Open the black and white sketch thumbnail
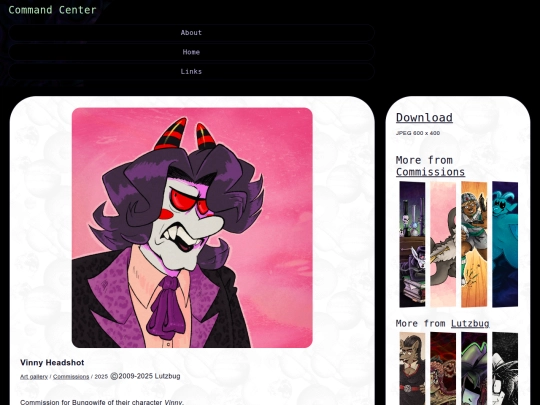 (x=505, y=368)
